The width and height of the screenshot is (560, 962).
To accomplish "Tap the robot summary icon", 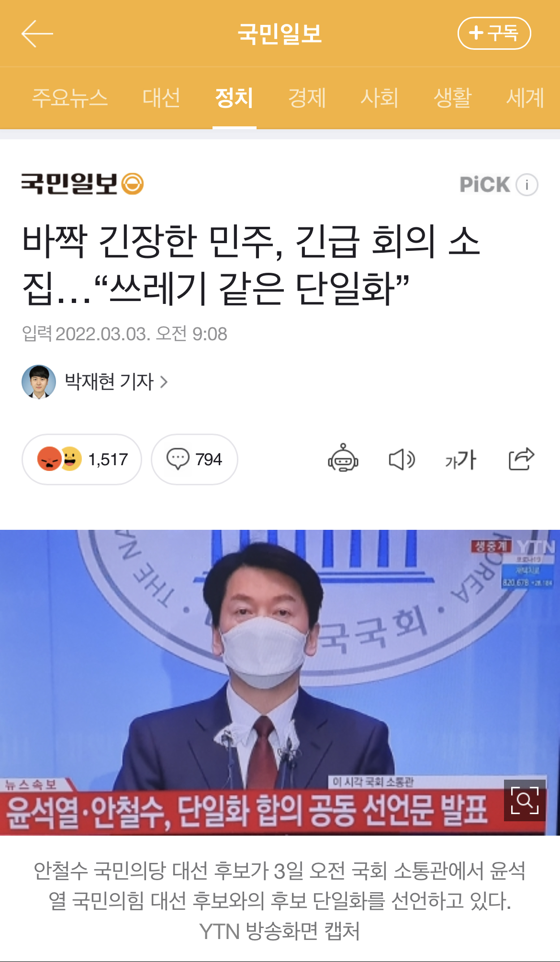I will (x=343, y=459).
